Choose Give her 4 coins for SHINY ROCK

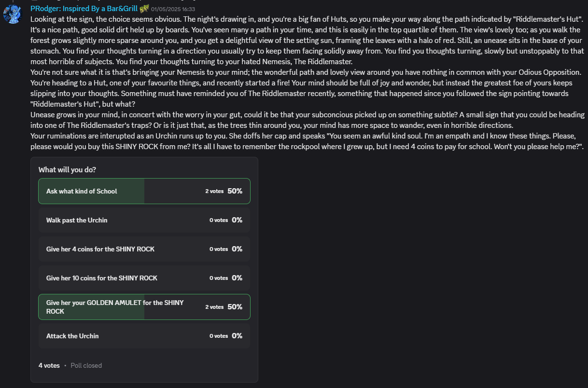(144, 249)
